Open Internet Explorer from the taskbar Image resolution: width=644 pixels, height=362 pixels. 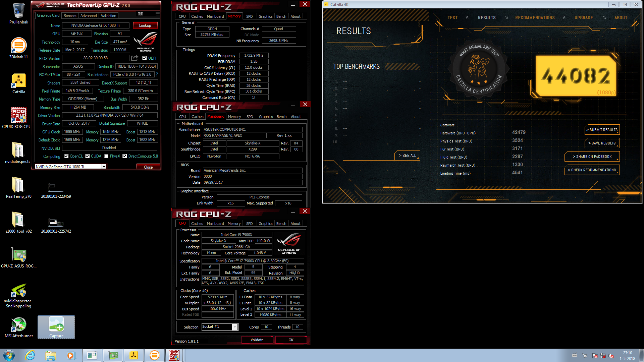pyautogui.click(x=30, y=355)
